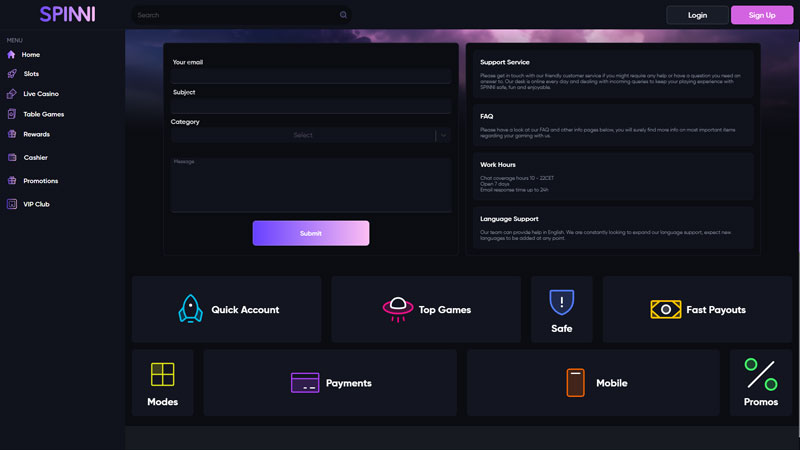The height and width of the screenshot is (450, 800).
Task: Click the Cashier wallet icon
Action: [x=12, y=158]
